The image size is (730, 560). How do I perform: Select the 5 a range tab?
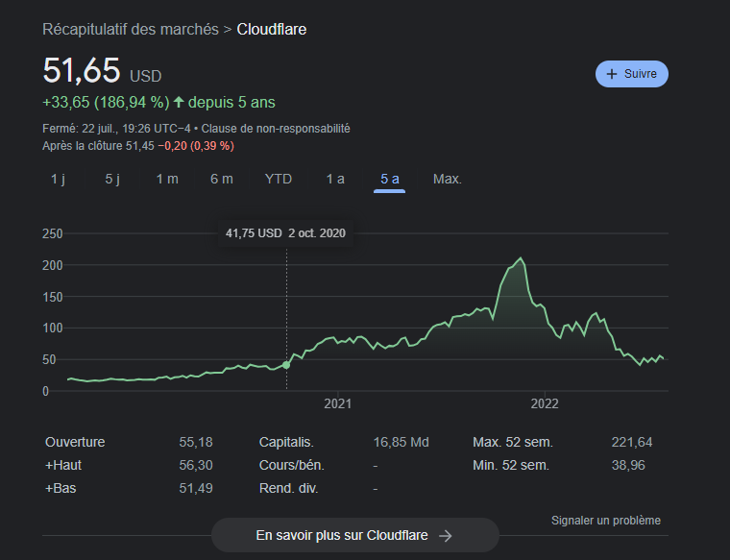390,179
